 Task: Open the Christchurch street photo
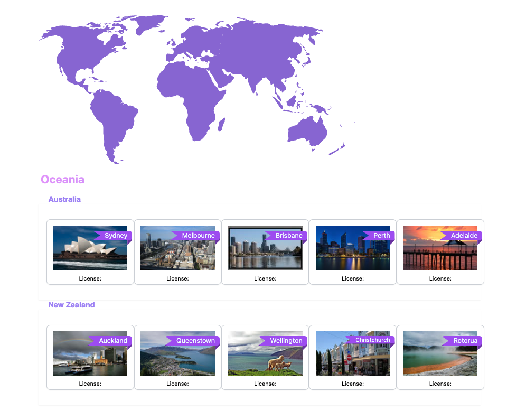tap(353, 353)
